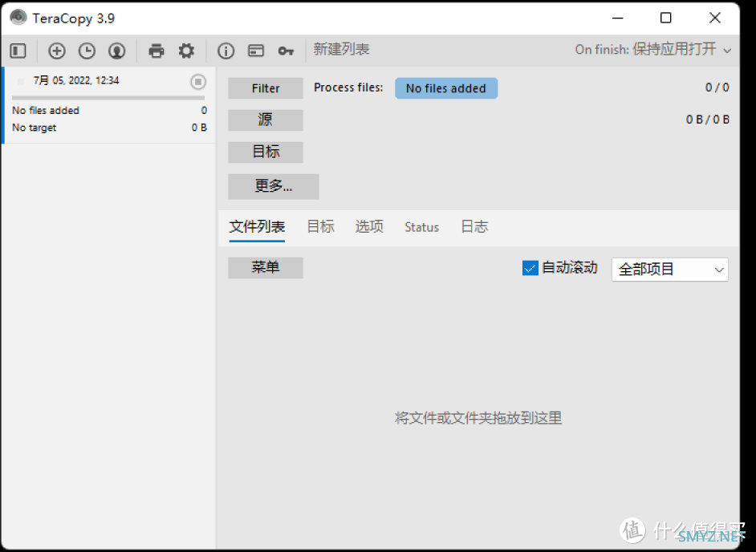Click the No target text in sidebar
The height and width of the screenshot is (552, 756).
35,128
